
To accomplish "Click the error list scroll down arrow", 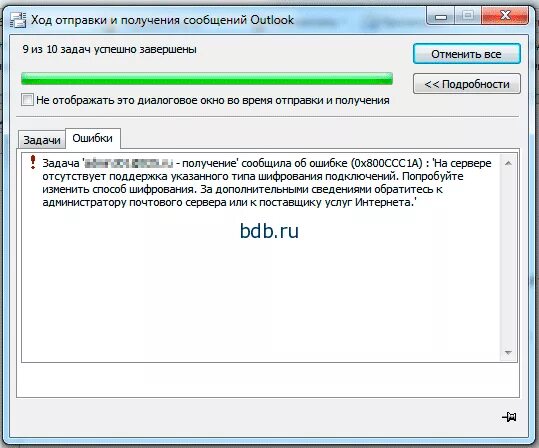I will pos(508,352).
